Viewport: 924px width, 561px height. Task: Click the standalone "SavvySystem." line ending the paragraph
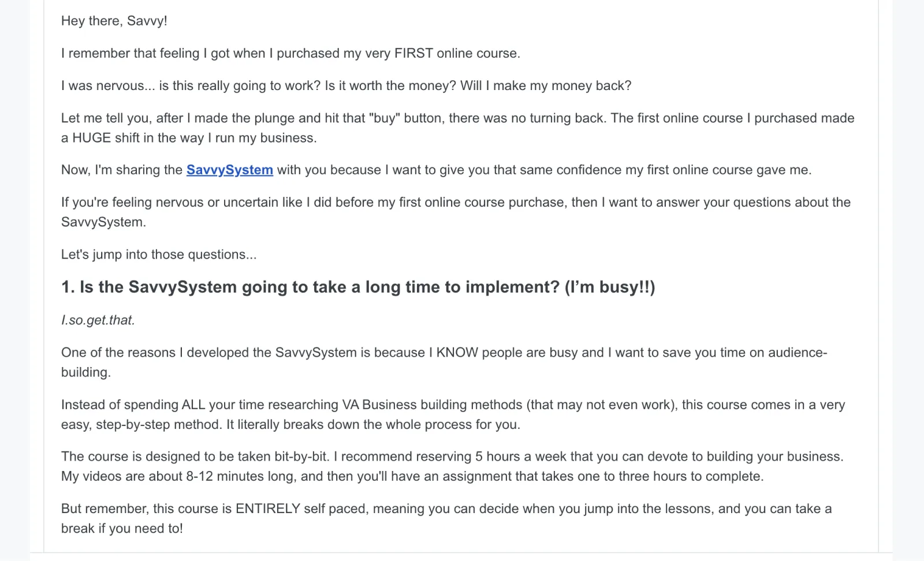coord(103,223)
